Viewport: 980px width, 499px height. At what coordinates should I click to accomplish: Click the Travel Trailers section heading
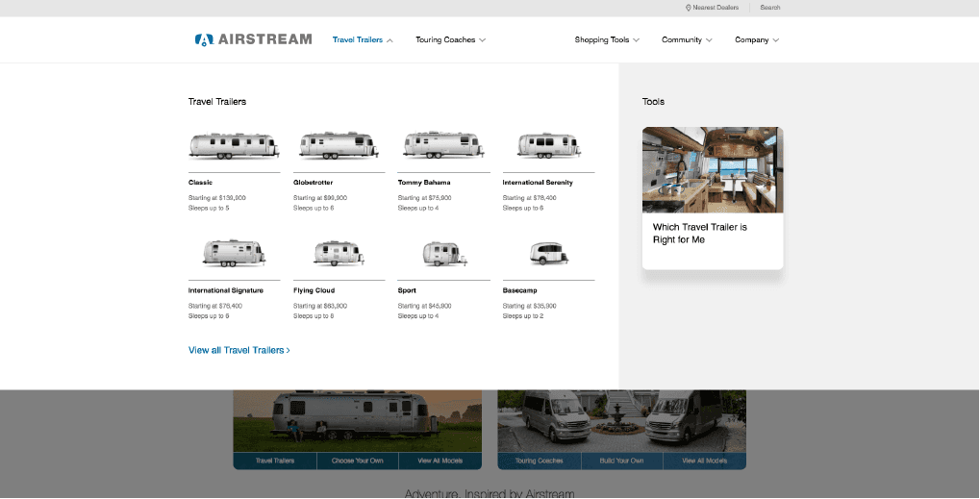pyautogui.click(x=217, y=102)
